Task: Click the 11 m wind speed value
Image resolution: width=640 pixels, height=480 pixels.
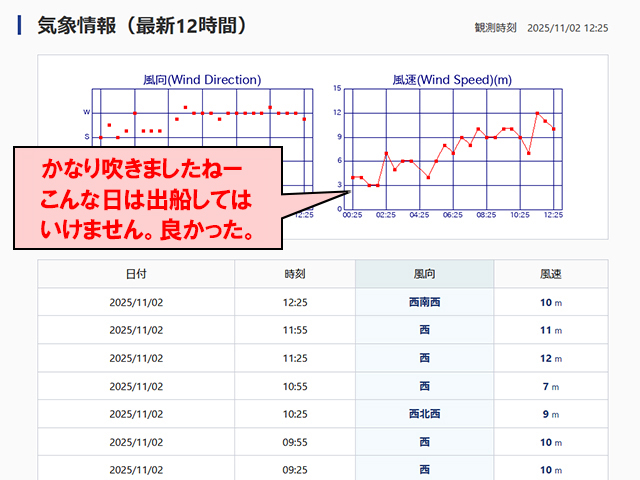Action: coord(550,330)
